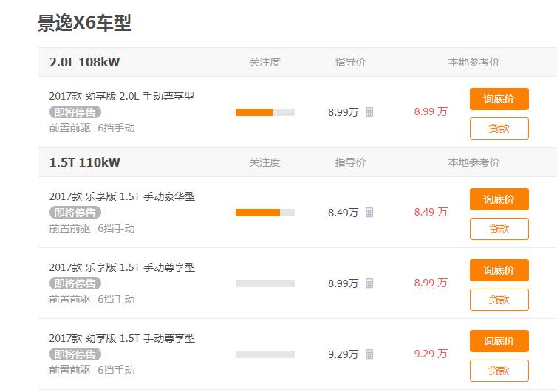Select 贷款 for 乐享版 1.5T 手动豪华型

pos(499,229)
